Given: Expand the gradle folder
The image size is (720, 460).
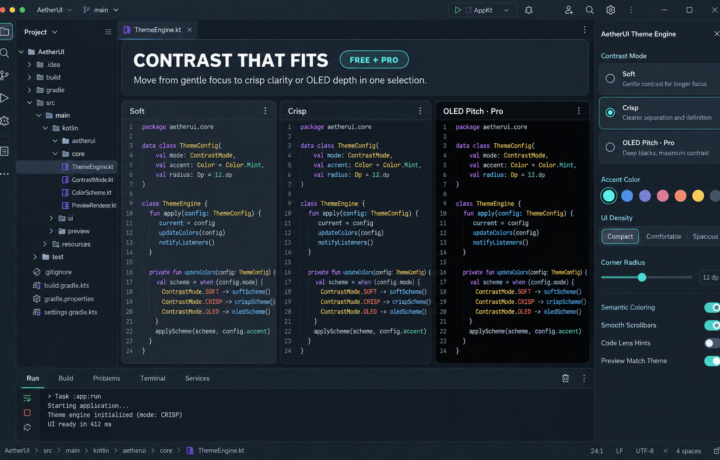Looking at the screenshot, I should 29,90.
